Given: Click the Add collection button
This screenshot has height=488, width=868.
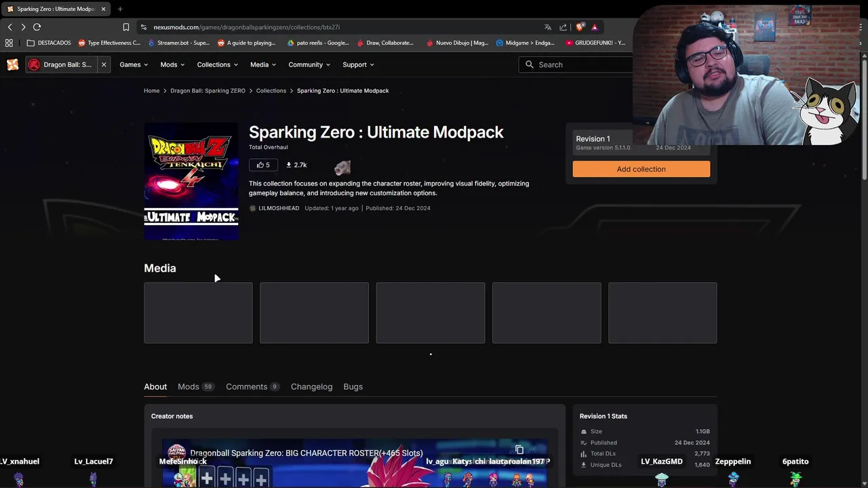Looking at the screenshot, I should click(642, 169).
